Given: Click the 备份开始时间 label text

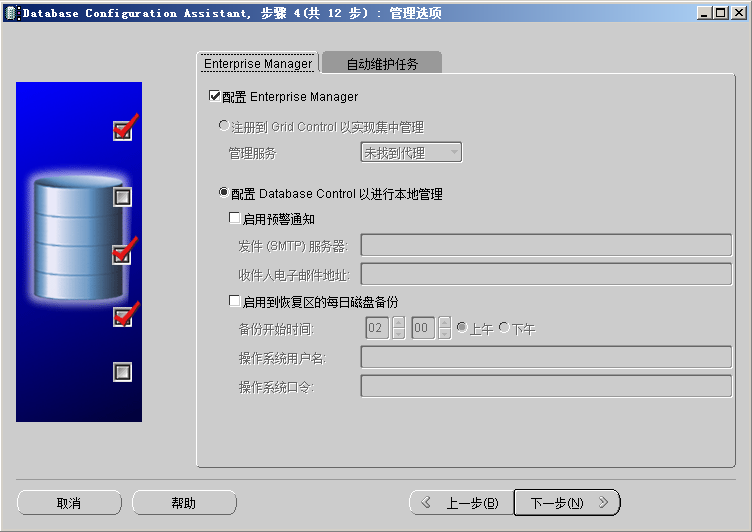Looking at the screenshot, I should (x=276, y=329).
